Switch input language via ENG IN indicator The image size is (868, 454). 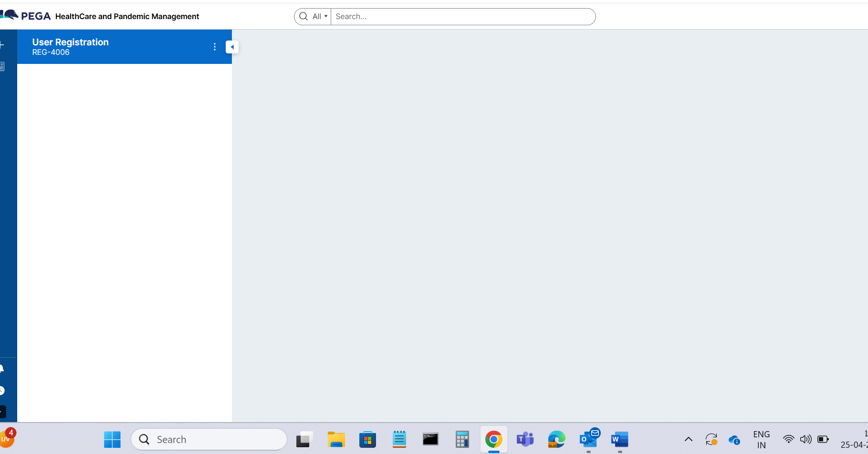(761, 439)
